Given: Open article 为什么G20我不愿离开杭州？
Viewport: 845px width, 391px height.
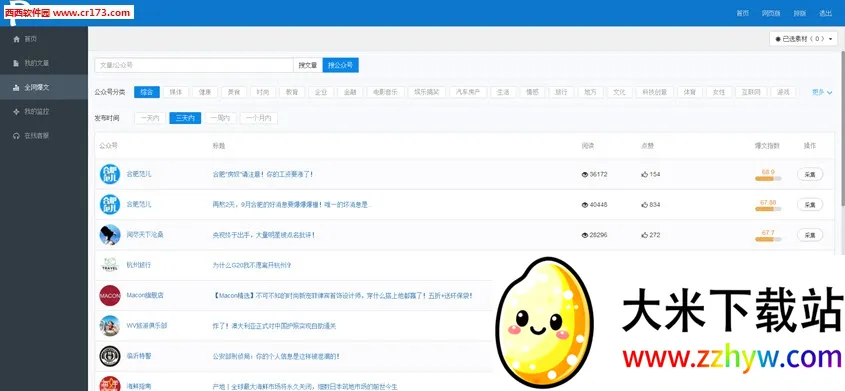Looking at the screenshot, I should point(252,265).
